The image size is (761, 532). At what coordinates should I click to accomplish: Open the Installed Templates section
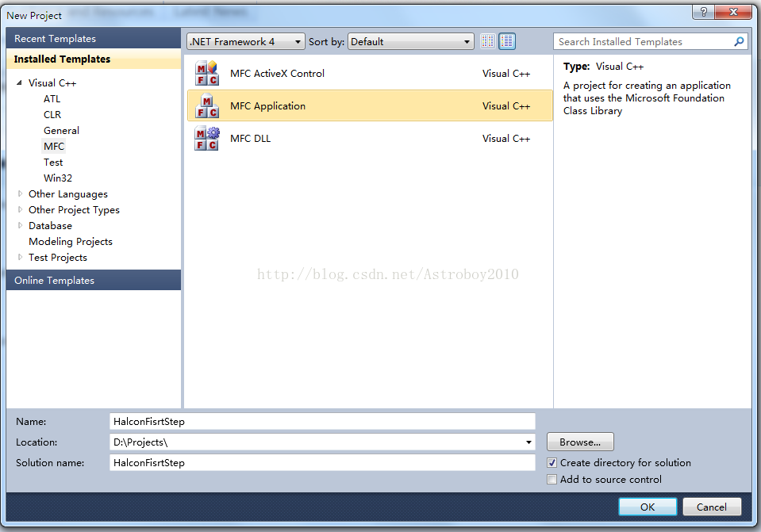[94, 59]
